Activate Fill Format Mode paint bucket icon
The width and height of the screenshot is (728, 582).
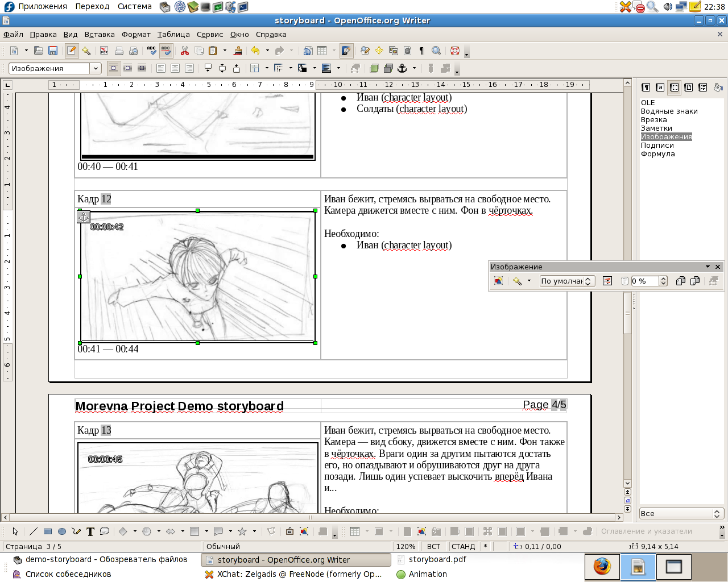[718, 88]
